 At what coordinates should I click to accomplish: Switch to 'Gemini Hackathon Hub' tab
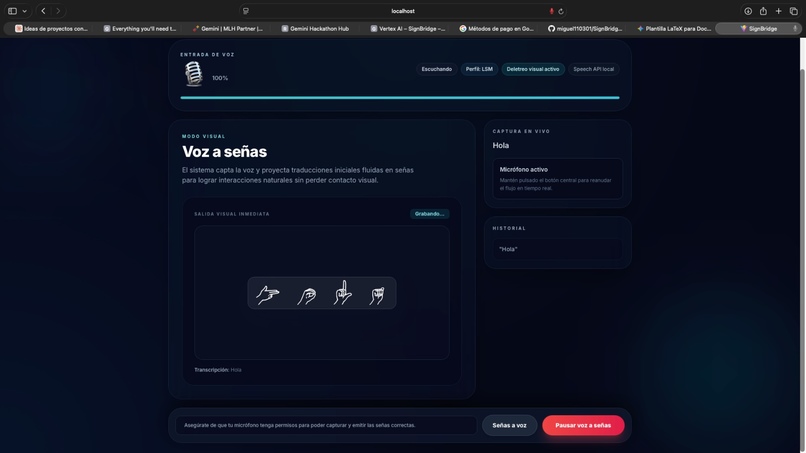coord(315,29)
